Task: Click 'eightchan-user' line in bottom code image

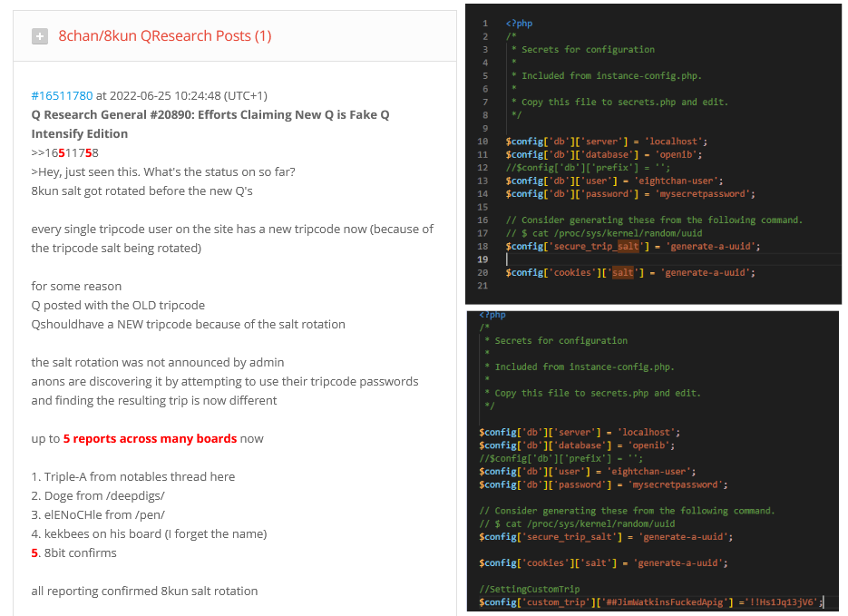Action: (588, 472)
